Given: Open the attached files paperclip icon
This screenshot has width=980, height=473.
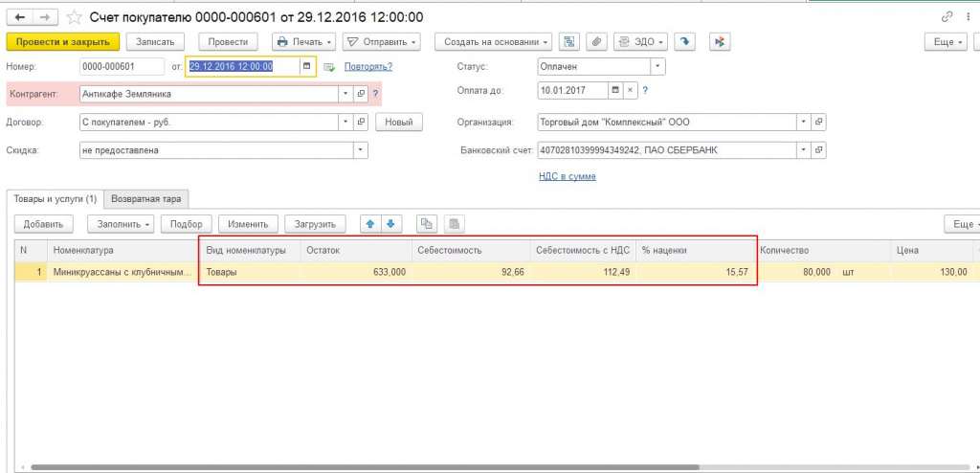Looking at the screenshot, I should pos(596,42).
